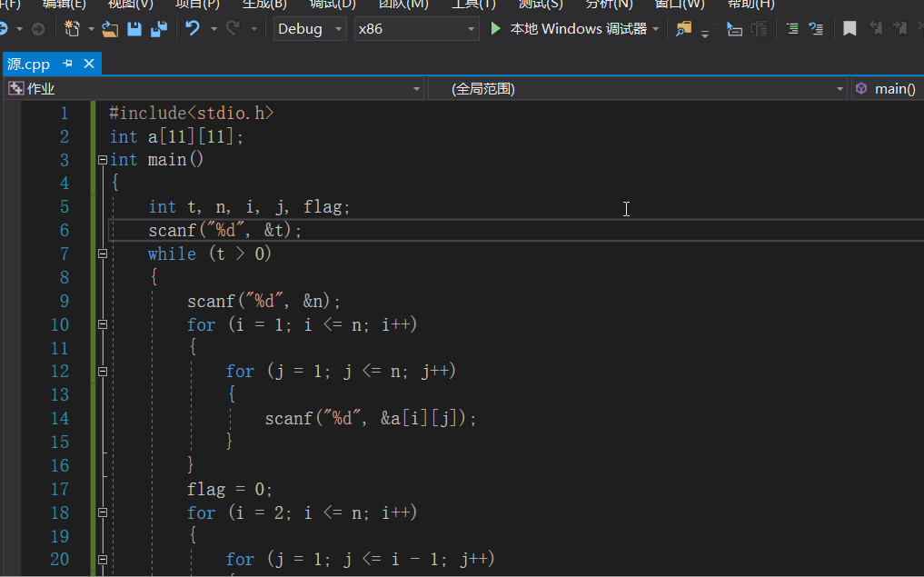Click the 'flag = 0;' statement

tap(230, 489)
